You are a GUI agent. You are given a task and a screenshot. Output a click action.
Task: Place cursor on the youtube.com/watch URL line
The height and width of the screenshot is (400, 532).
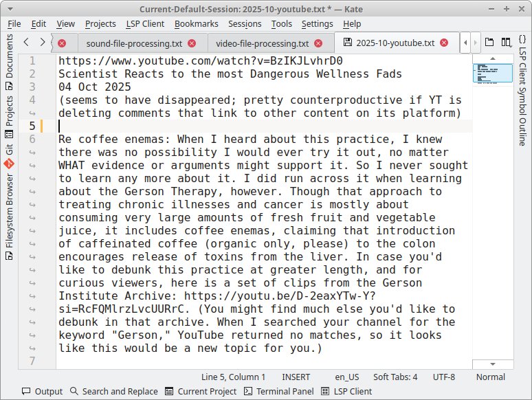(201, 60)
